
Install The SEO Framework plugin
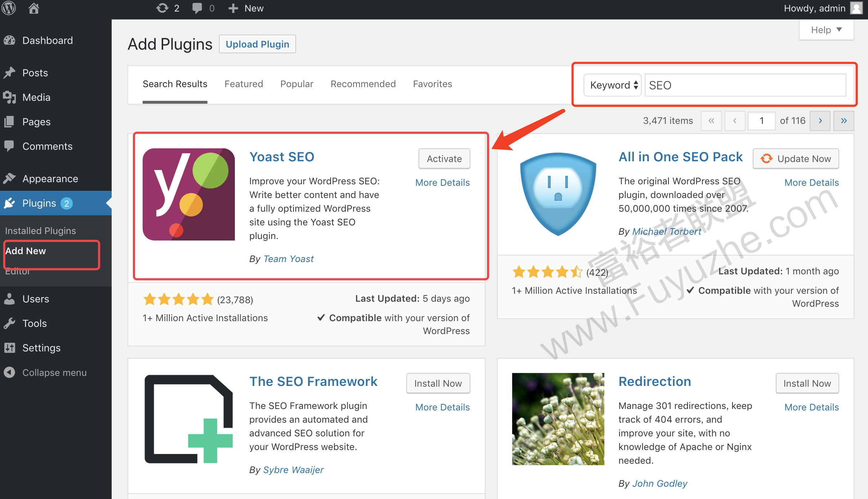tap(438, 383)
